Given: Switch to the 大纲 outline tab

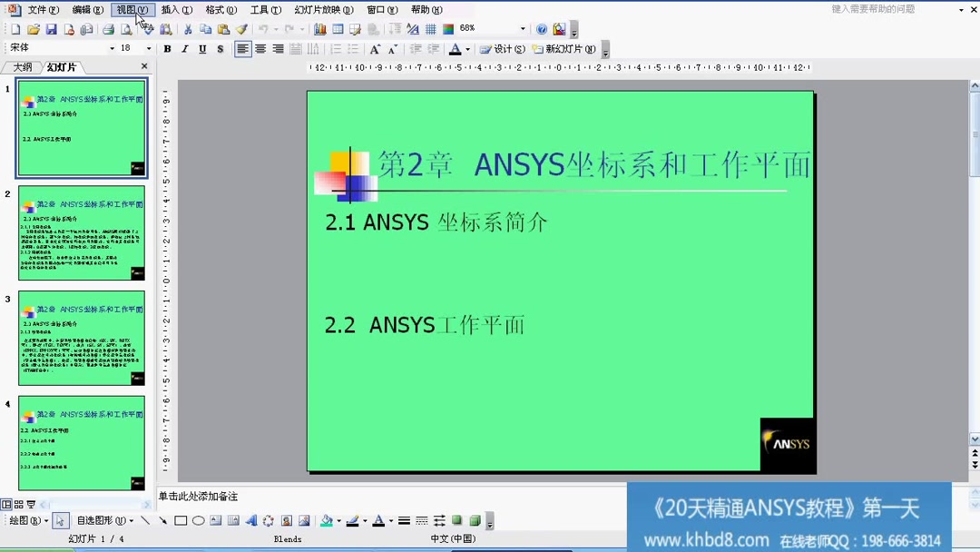Looking at the screenshot, I should pos(23,66).
